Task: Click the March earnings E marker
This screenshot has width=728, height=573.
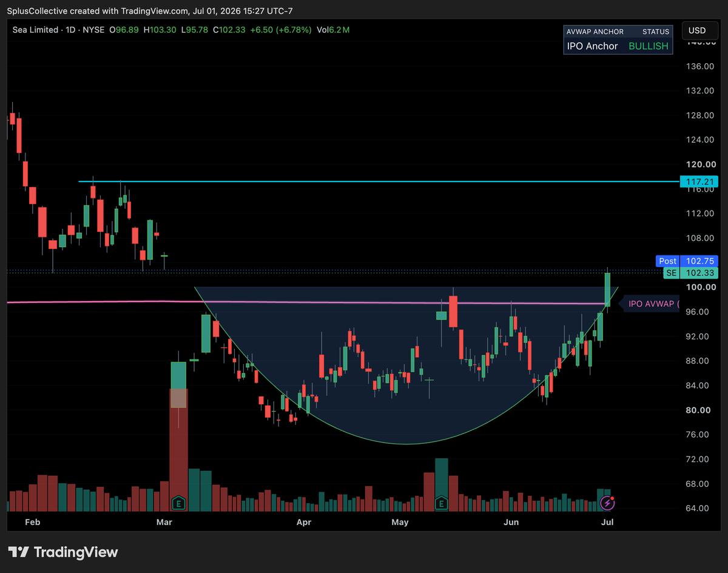Action: point(178,503)
